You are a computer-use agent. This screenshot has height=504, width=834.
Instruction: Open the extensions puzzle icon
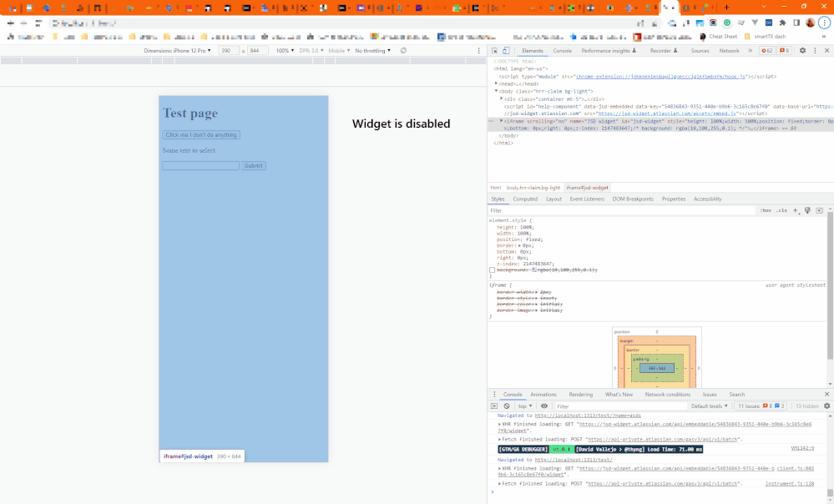coord(782,23)
